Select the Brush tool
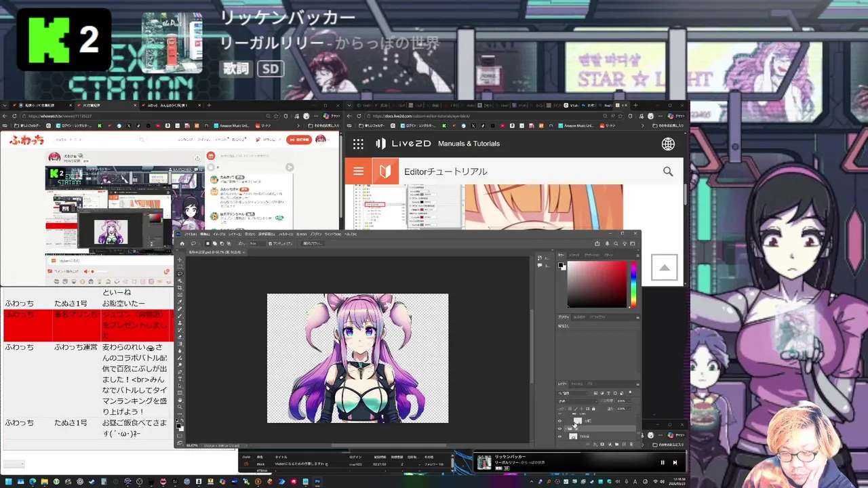 [180, 316]
